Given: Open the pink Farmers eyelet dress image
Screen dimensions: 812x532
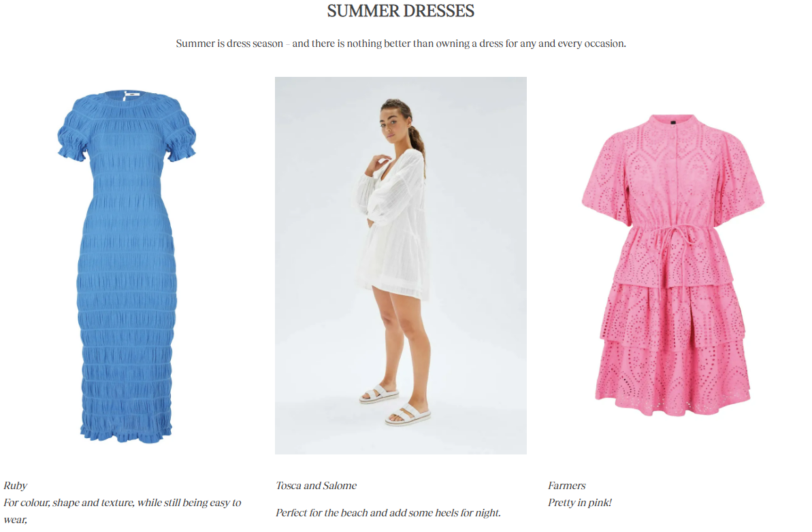Looking at the screenshot, I should 672,265.
